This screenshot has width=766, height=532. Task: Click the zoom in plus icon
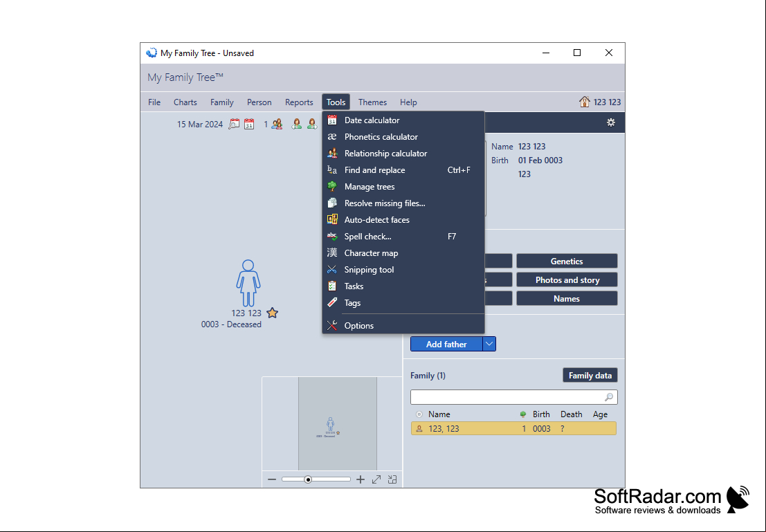click(361, 479)
